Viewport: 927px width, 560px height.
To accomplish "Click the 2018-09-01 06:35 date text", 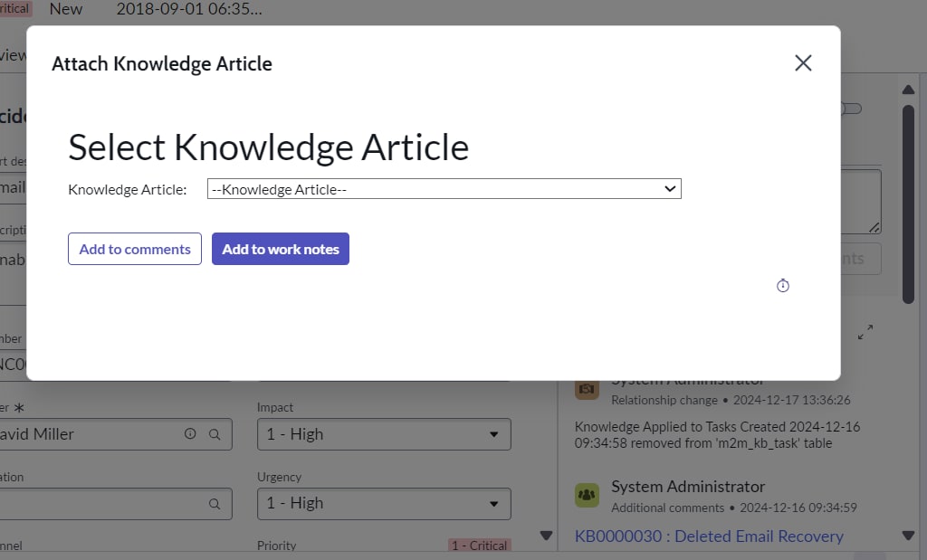I will point(189,9).
